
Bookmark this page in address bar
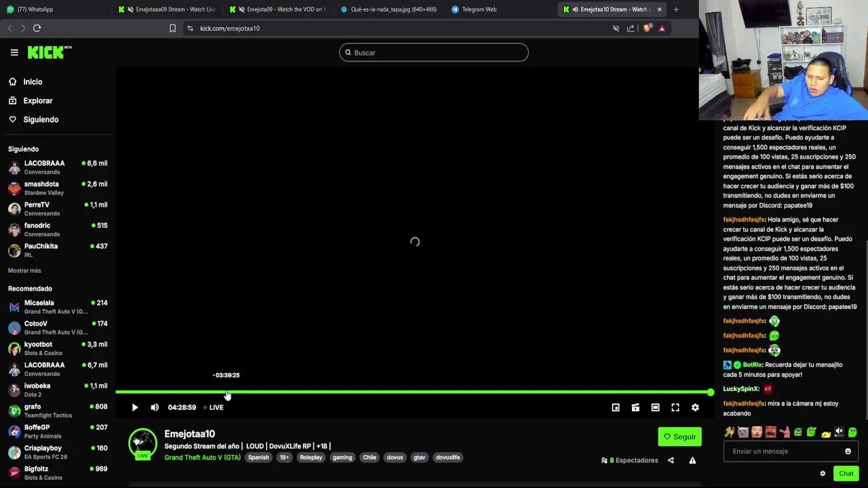[172, 28]
